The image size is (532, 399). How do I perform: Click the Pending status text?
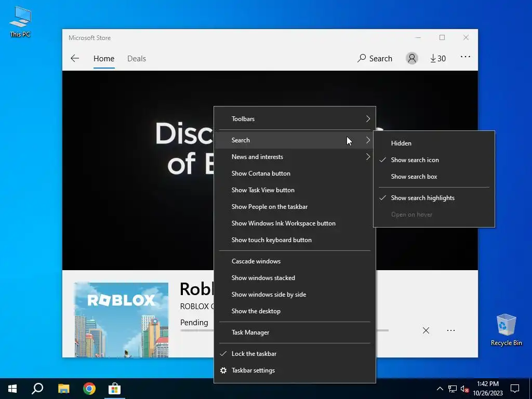click(x=194, y=322)
